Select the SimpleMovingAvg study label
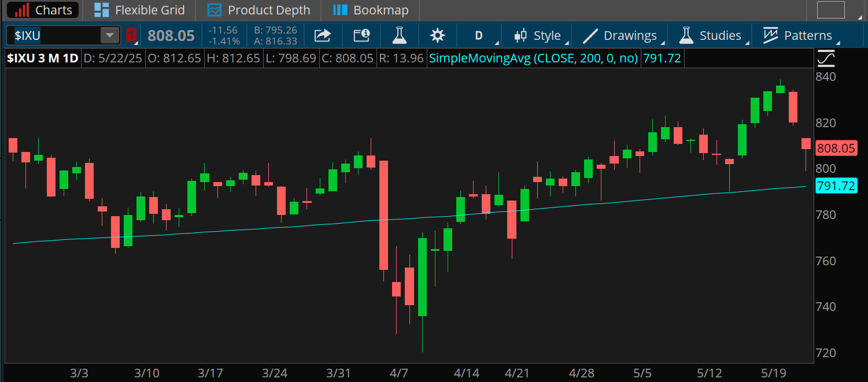The image size is (868, 382). pyautogui.click(x=534, y=58)
